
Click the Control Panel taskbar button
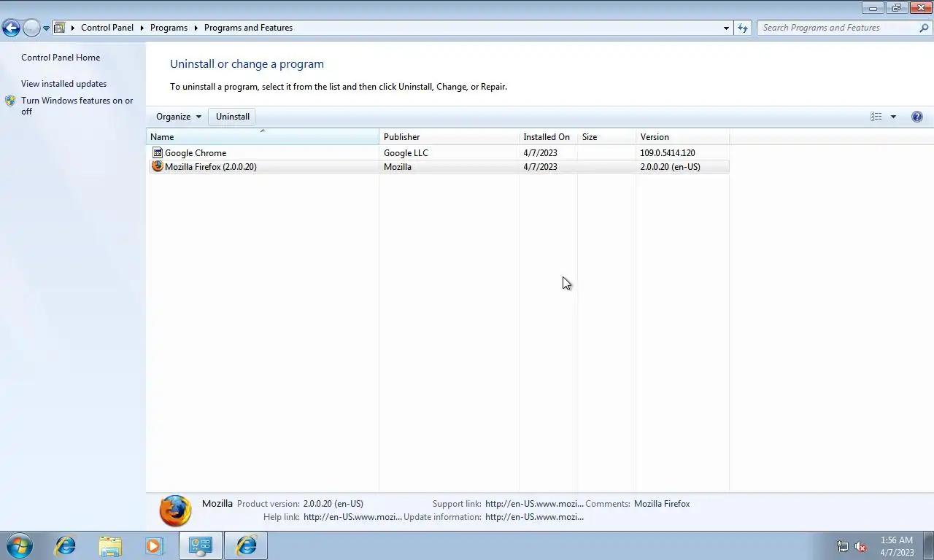pyautogui.click(x=201, y=545)
